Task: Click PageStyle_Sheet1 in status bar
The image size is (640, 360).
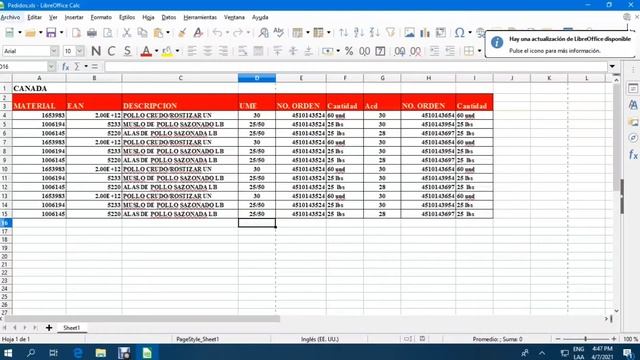Action: coord(198,339)
